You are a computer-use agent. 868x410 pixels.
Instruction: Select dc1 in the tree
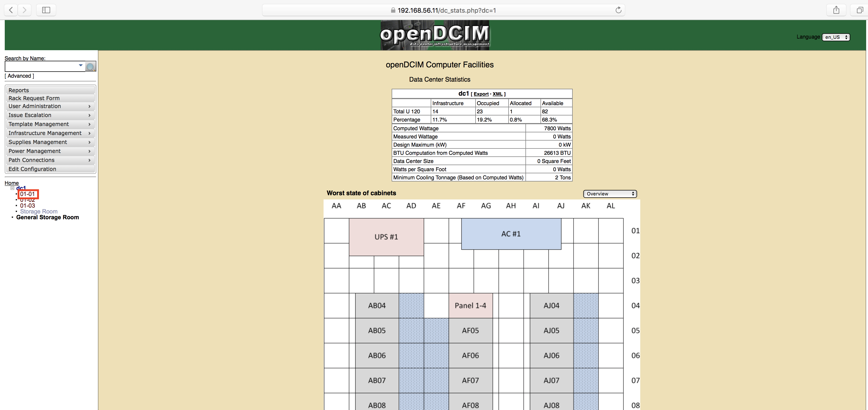click(21, 188)
